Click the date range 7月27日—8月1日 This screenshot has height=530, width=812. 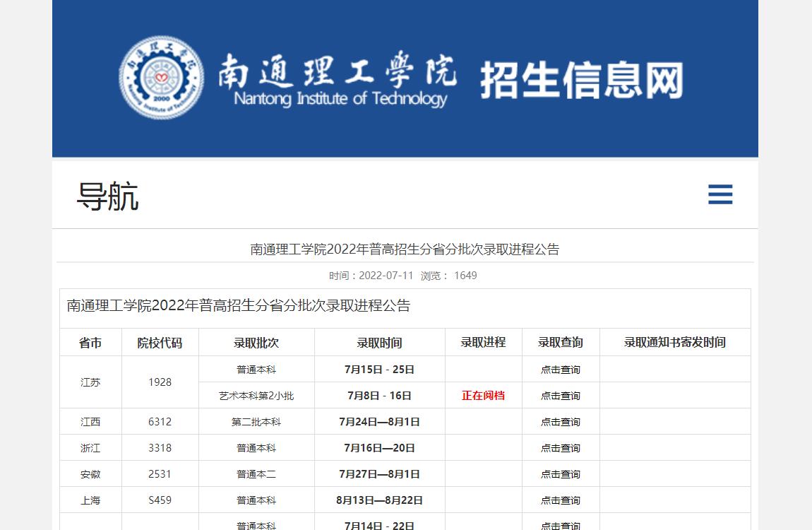coord(380,474)
